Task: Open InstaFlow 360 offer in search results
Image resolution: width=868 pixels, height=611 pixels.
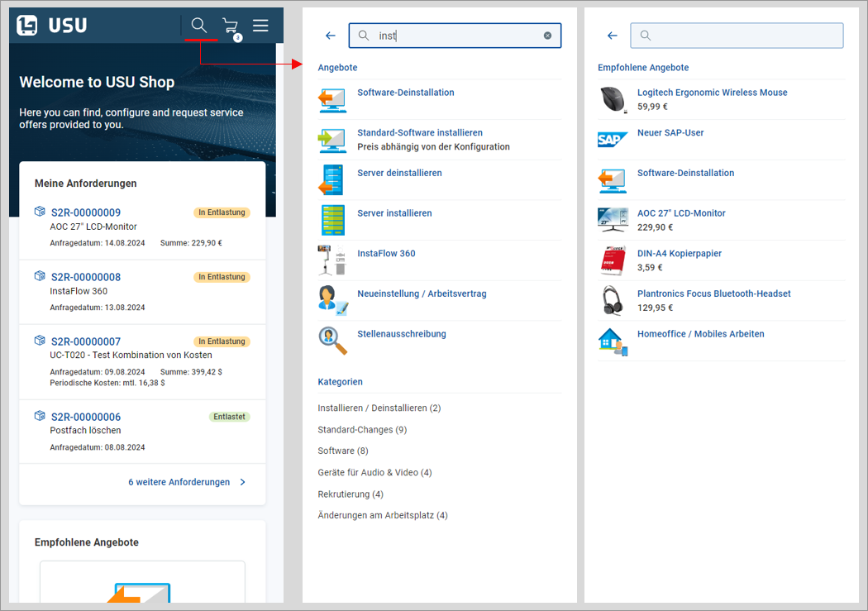Action: (x=386, y=253)
